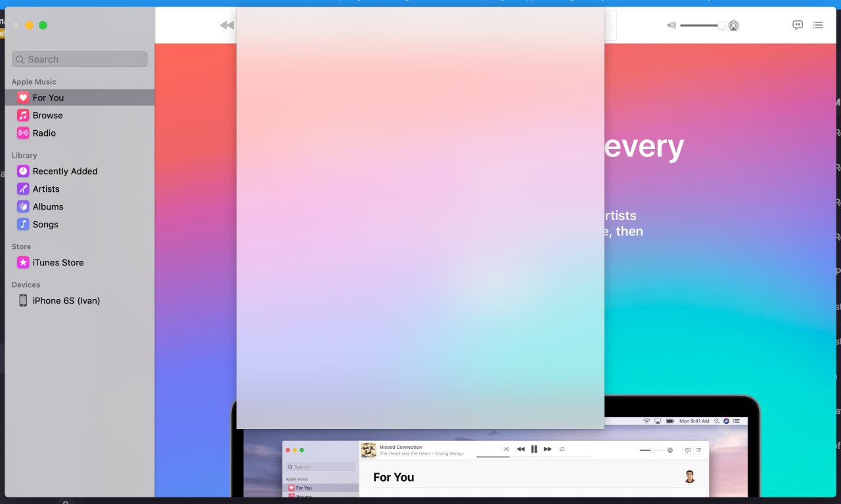Screen dimensions: 841x504
Task: Click the green full-screen window button
Action: [x=43, y=25]
